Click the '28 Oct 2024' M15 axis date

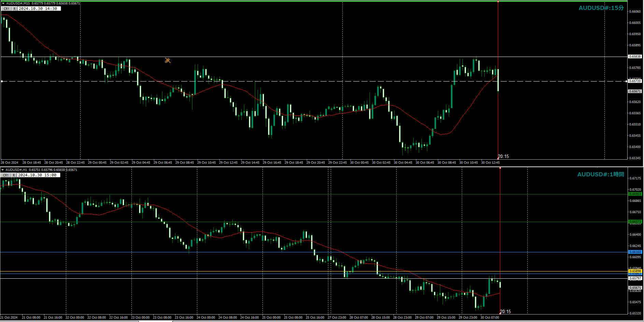(10, 163)
